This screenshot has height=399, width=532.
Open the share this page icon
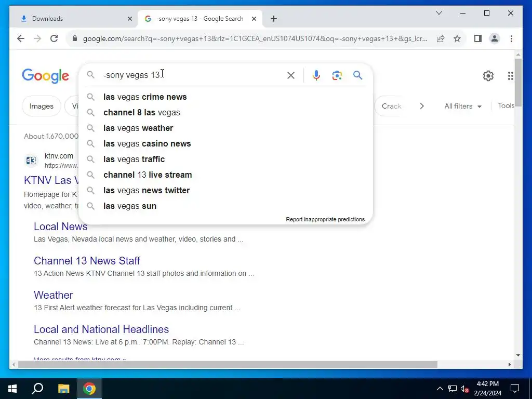(x=441, y=38)
